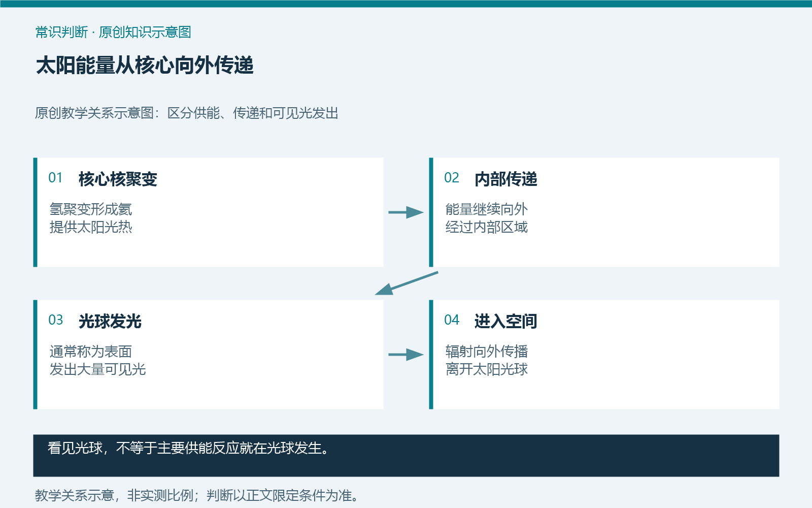Click the footnote beginning 教学关系示意
Image resolution: width=812 pixels, height=508 pixels.
pos(197,495)
